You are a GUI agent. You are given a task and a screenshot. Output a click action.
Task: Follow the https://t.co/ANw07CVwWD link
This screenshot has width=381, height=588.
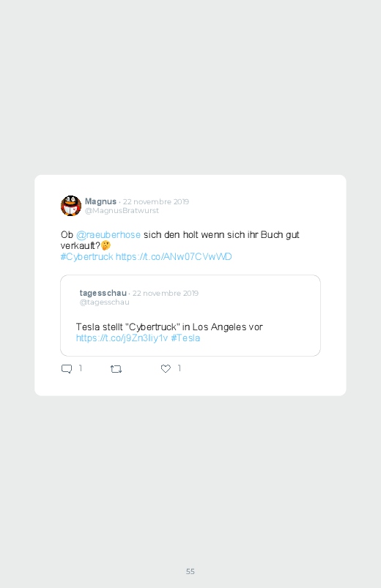(174, 256)
